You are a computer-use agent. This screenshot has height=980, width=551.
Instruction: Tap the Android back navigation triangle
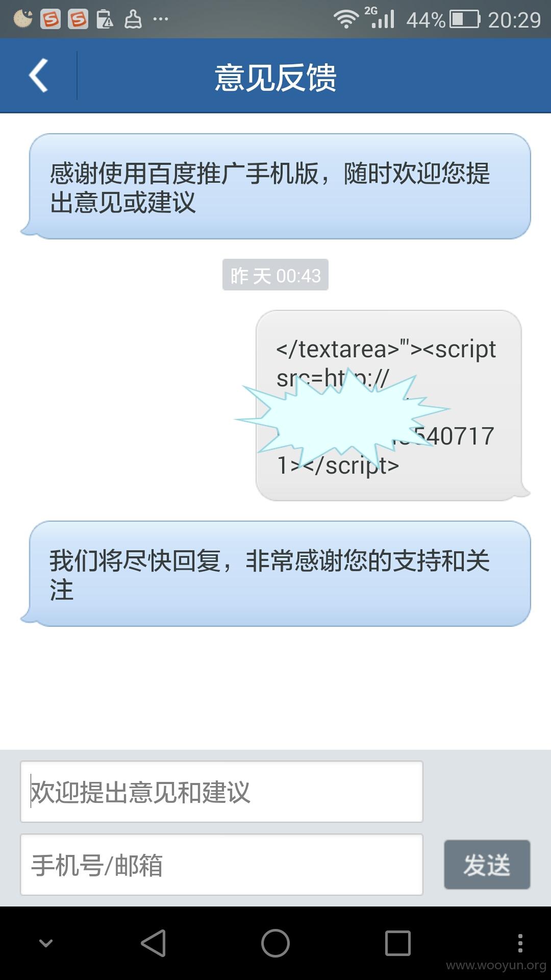point(153,943)
